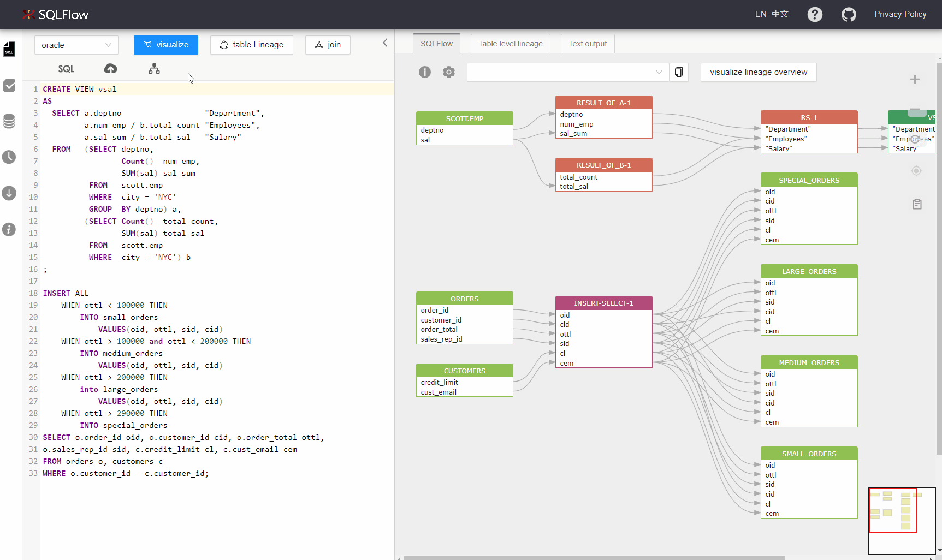Viewport: 942px width, 560px height.
Task: Click the info icon in the SQLFlow panel
Action: (424, 72)
